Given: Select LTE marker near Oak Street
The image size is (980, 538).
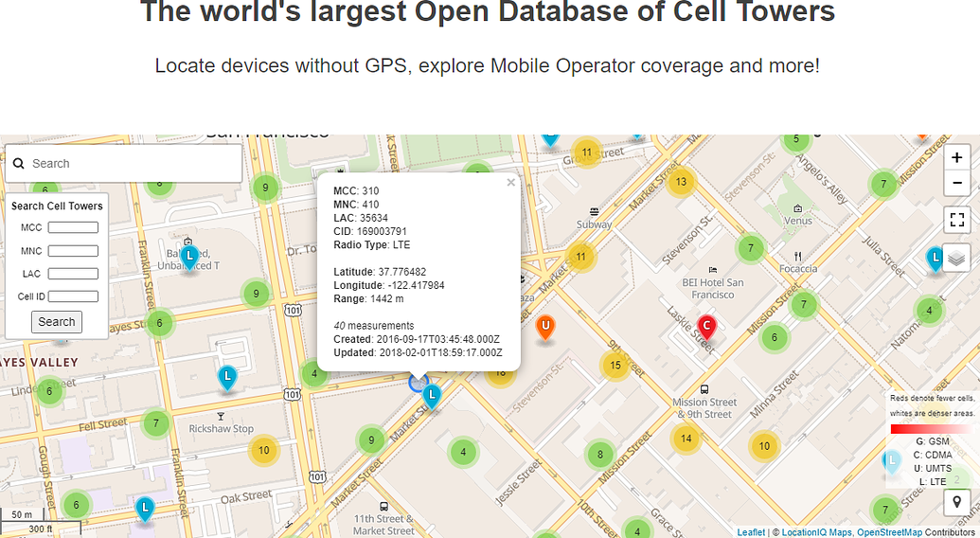Looking at the screenshot, I should coord(145,510).
